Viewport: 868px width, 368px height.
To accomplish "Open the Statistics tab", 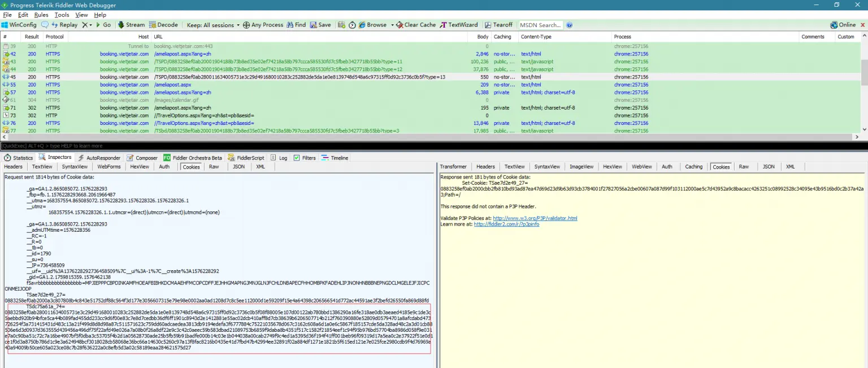I will (19, 158).
